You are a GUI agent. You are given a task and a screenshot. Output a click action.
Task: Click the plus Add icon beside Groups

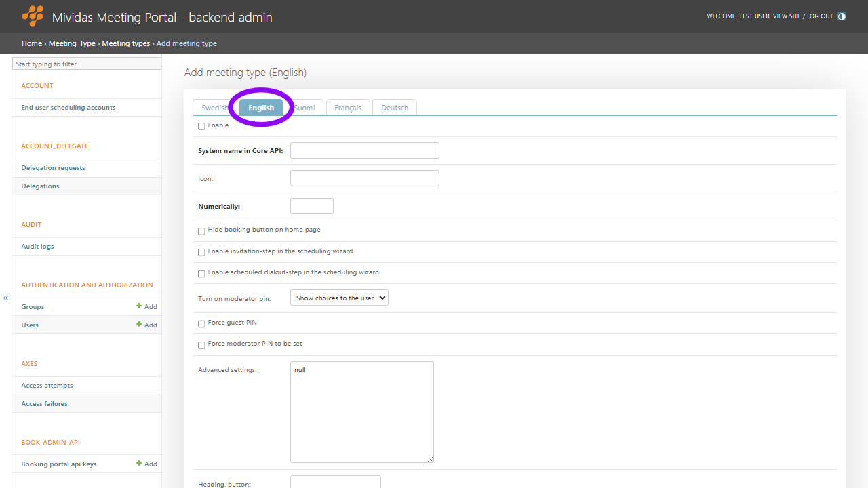tap(146, 306)
